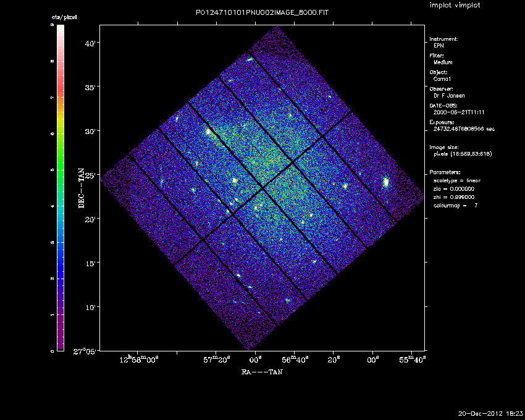Click the 56m40s right ascension label
This screenshot has width=525, height=420.
pos(295,359)
